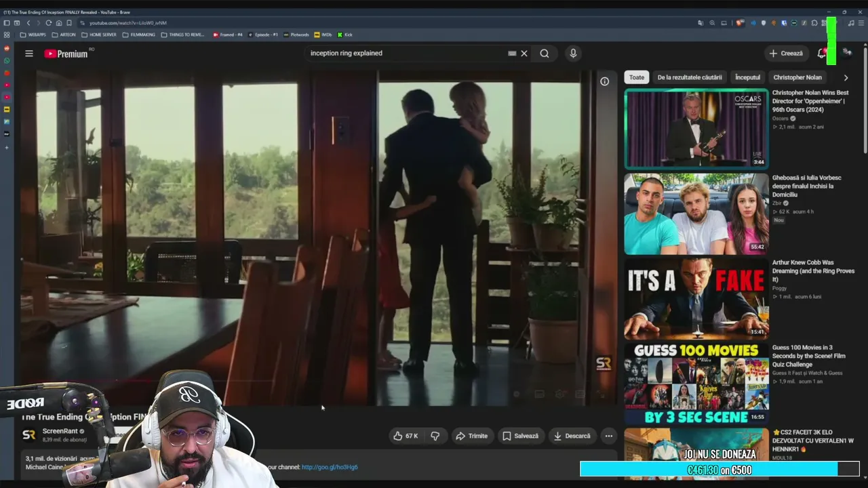Show video info card icon
Screen dimensions: 868x488
tap(604, 81)
